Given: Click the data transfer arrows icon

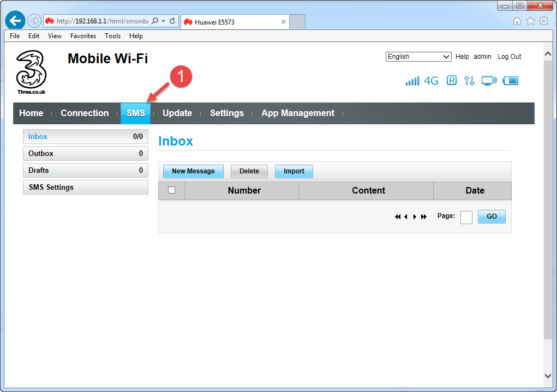Looking at the screenshot, I should tap(469, 81).
